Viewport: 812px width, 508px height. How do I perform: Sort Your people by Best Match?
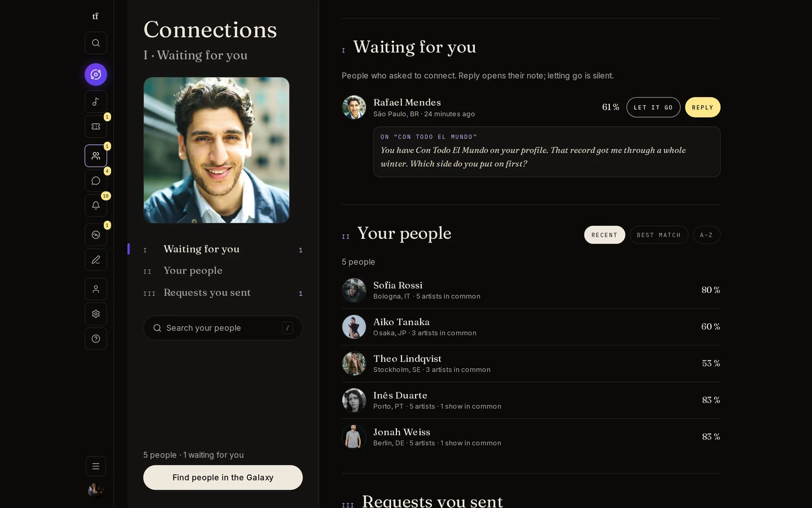point(659,235)
